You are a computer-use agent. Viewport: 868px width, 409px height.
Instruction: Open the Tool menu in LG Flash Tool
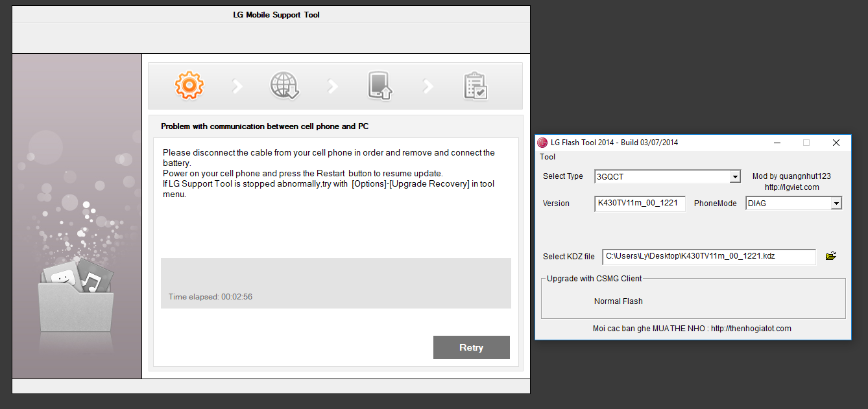click(548, 157)
